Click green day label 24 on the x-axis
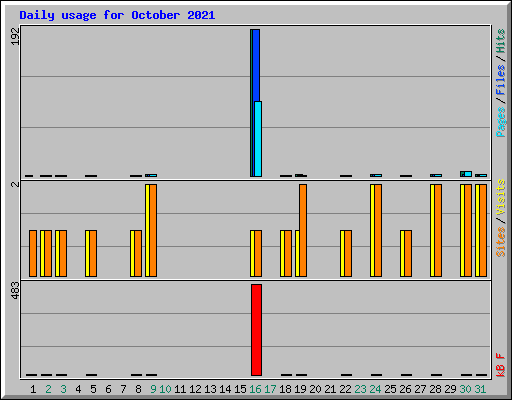This screenshot has height=400, width=512. coord(375,389)
